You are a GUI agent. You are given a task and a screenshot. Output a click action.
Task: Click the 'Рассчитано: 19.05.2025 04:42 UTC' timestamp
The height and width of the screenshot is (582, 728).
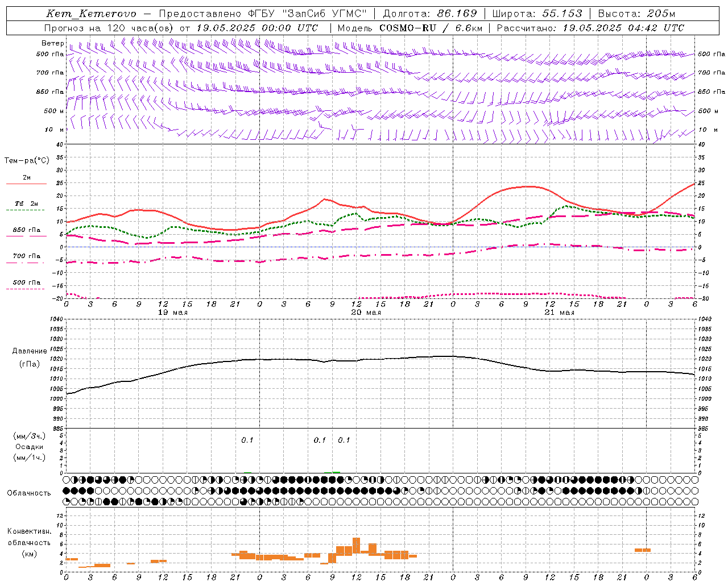click(590, 28)
